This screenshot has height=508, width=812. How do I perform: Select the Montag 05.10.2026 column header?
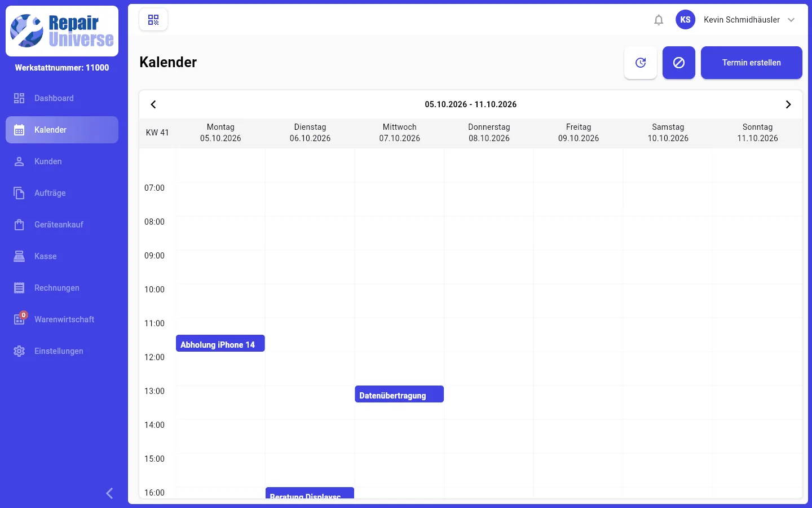click(220, 133)
